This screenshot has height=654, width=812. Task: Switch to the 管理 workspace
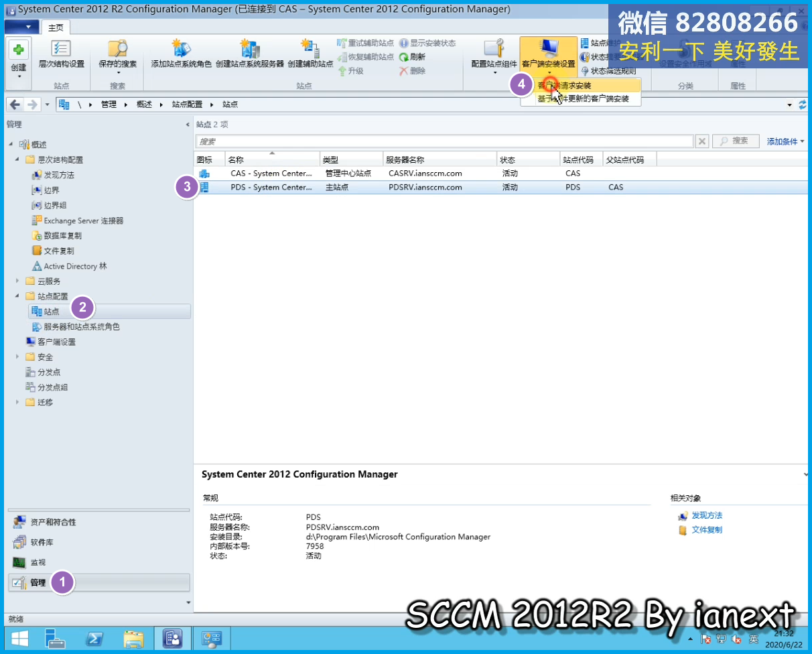[x=99, y=582]
